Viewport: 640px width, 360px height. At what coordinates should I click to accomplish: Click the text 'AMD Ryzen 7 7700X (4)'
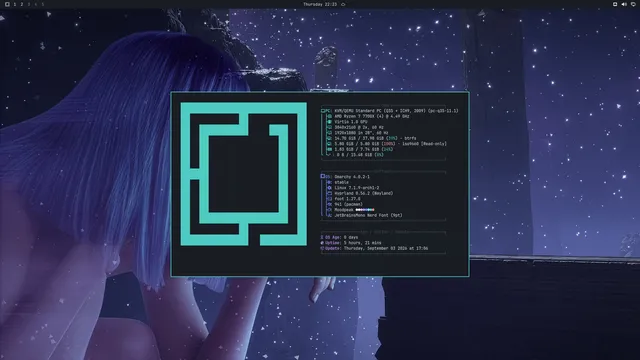coord(360,116)
